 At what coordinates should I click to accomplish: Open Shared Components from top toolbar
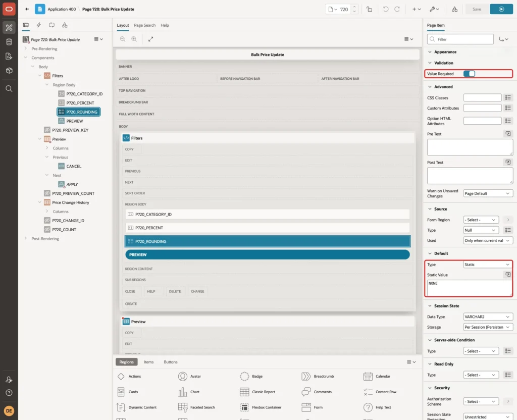(455, 9)
